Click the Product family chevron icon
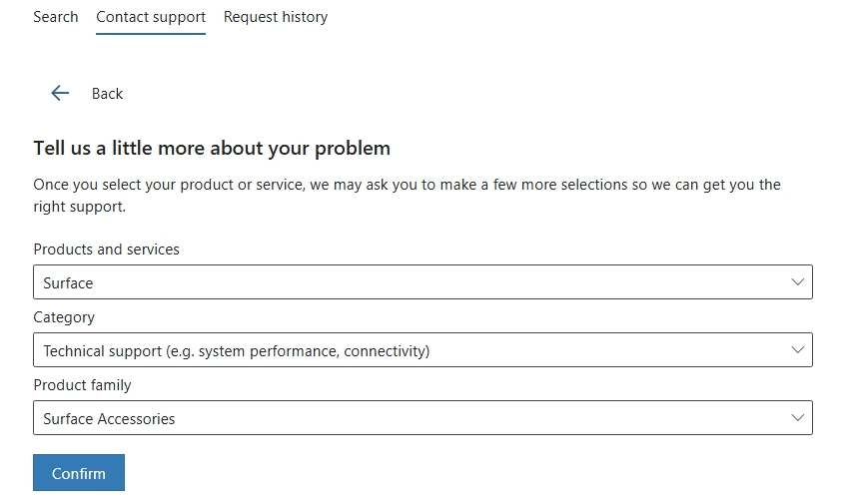 coord(797,418)
